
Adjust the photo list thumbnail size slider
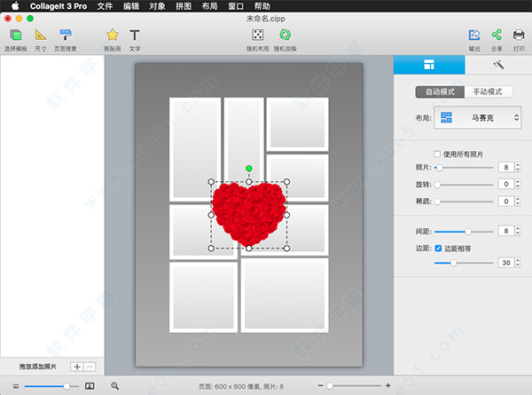pyautogui.click(x=51, y=386)
